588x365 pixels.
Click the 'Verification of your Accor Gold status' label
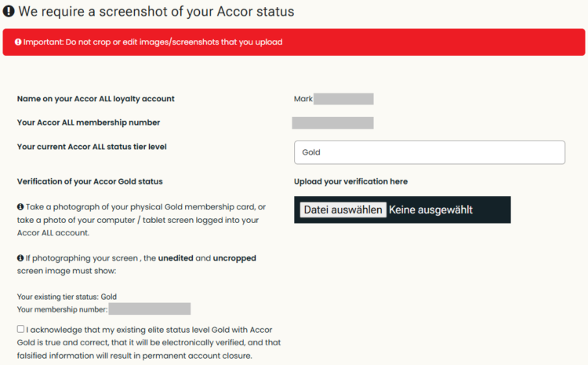pos(90,182)
